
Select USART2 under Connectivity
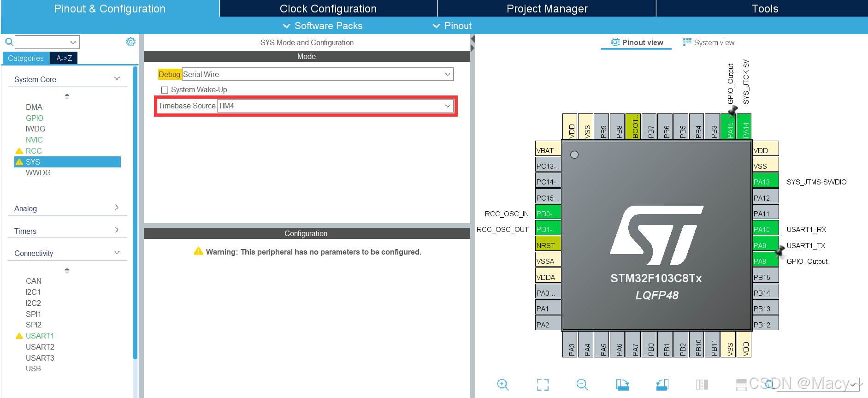[40, 347]
